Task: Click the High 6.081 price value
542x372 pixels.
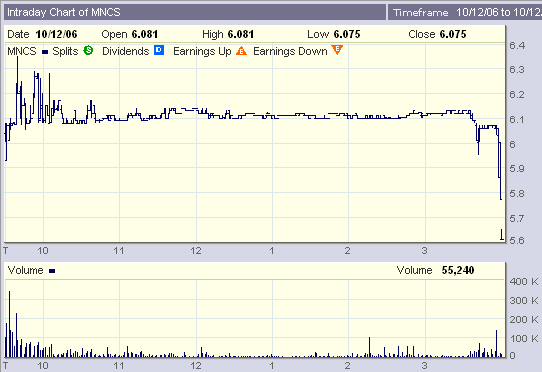Action: [241, 34]
